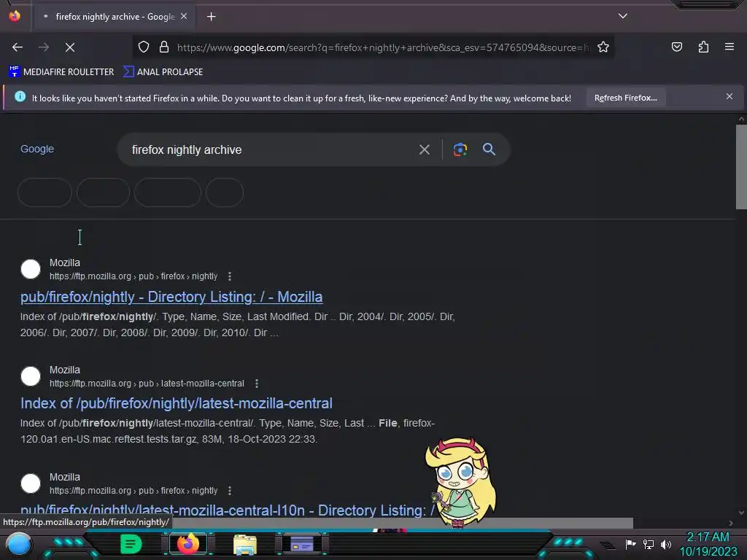Open the latest-mozilla-central-l10n Directory Listing result
Image resolution: width=747 pixels, height=560 pixels.
(227, 510)
